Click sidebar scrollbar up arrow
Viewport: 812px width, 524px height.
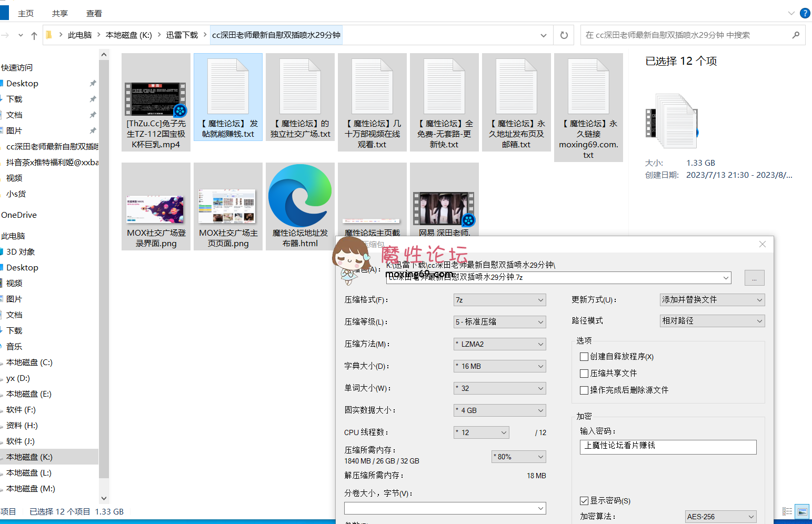tap(104, 55)
